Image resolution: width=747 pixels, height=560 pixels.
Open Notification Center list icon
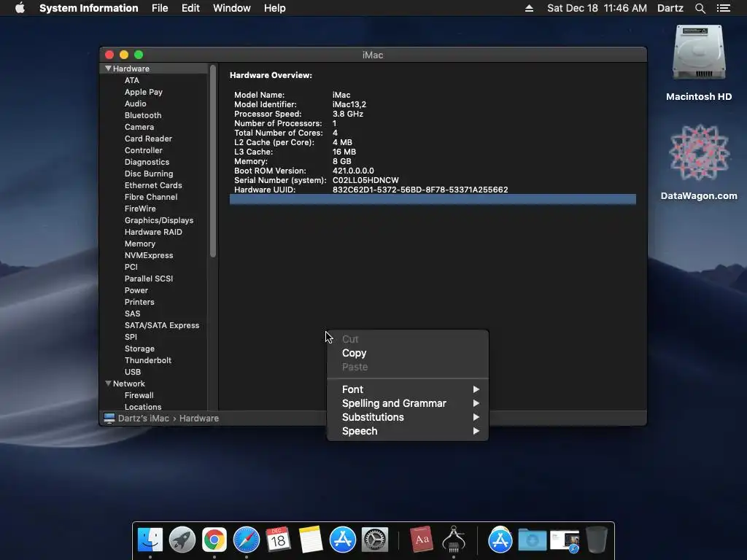723,8
